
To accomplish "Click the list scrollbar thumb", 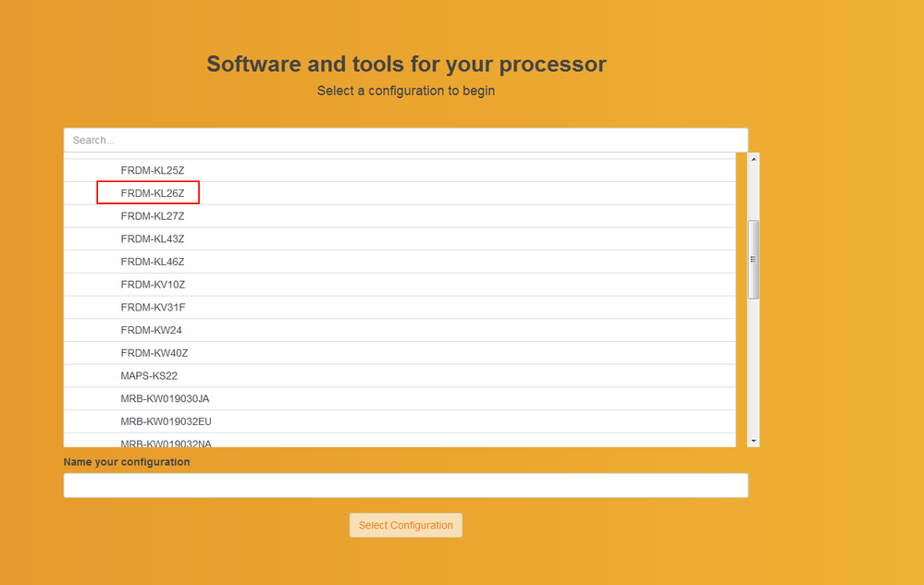I will (x=753, y=260).
